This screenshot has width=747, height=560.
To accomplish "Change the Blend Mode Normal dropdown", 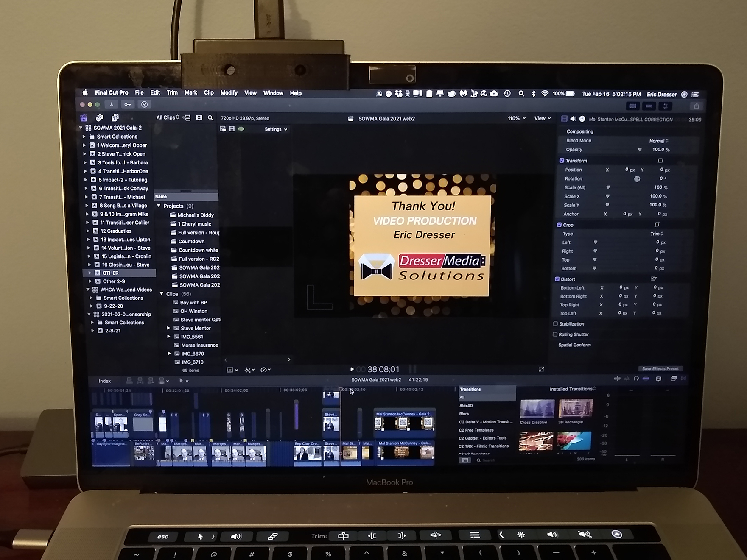I will (x=659, y=141).
